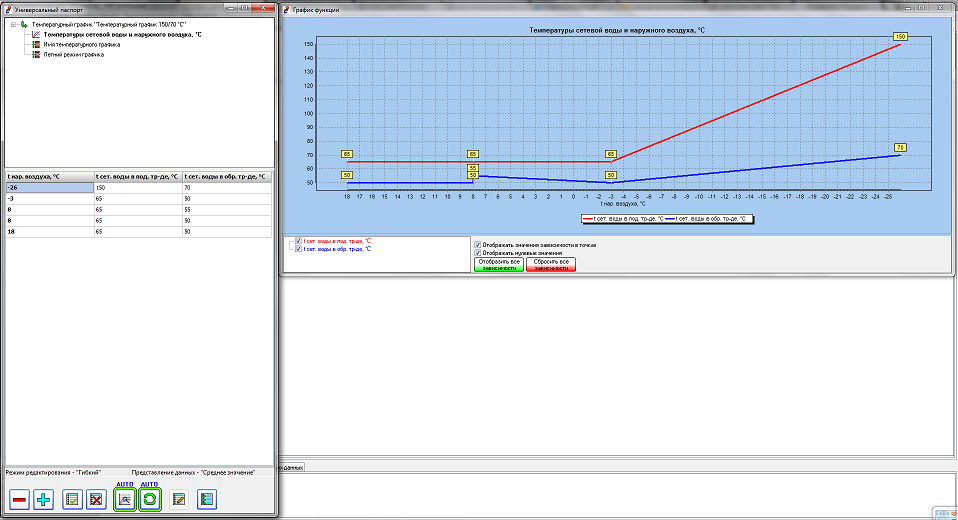Click the table edit pencil icon

[179, 500]
